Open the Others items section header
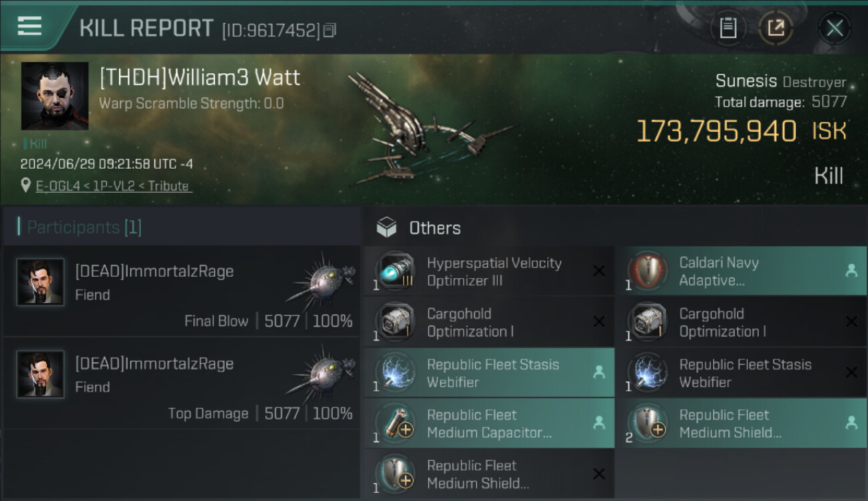The width and height of the screenshot is (868, 501). pyautogui.click(x=435, y=228)
